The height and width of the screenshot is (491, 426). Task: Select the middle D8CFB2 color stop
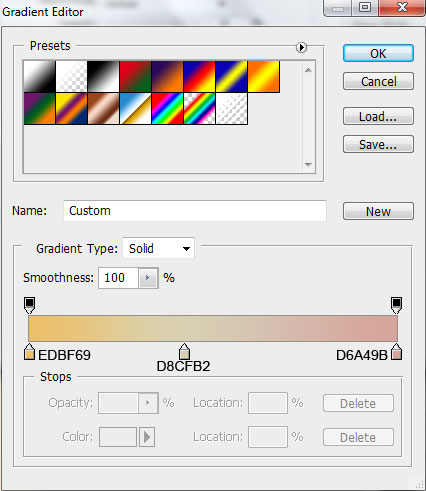pos(184,351)
